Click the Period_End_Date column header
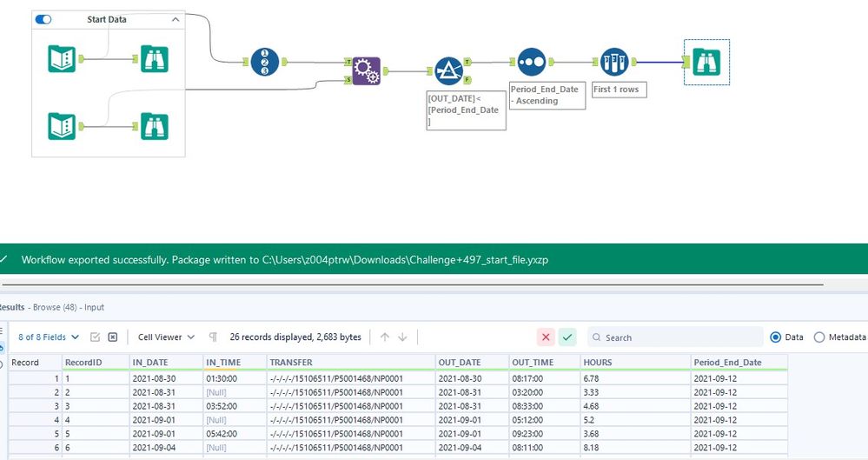The width and height of the screenshot is (868, 460). pyautogui.click(x=739, y=363)
